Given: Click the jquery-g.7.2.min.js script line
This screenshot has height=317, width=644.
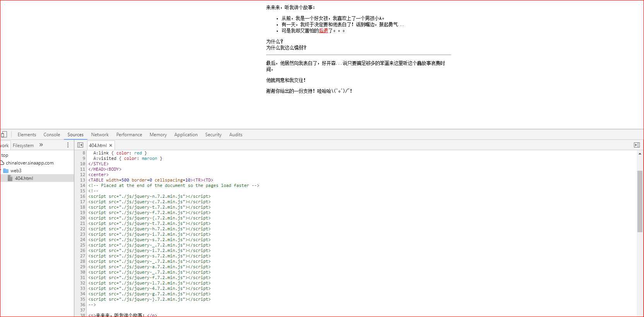Looking at the screenshot, I should (x=149, y=294).
